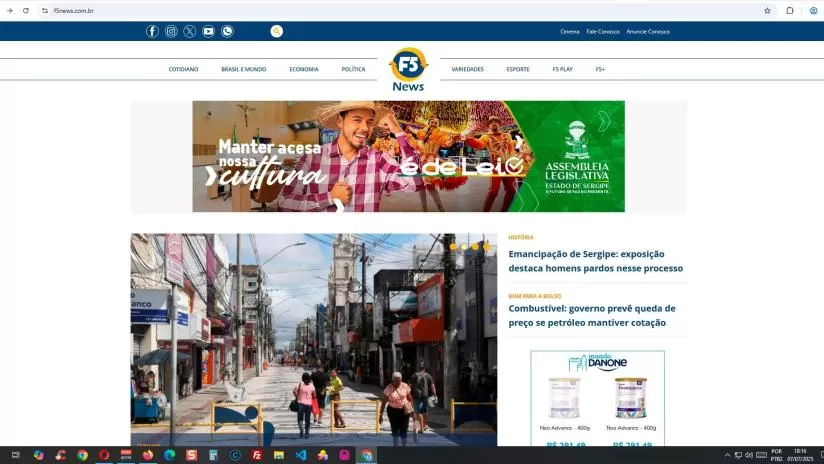This screenshot has height=464, width=824.
Task: Open the Instagram profile icon
Action: click(x=171, y=31)
